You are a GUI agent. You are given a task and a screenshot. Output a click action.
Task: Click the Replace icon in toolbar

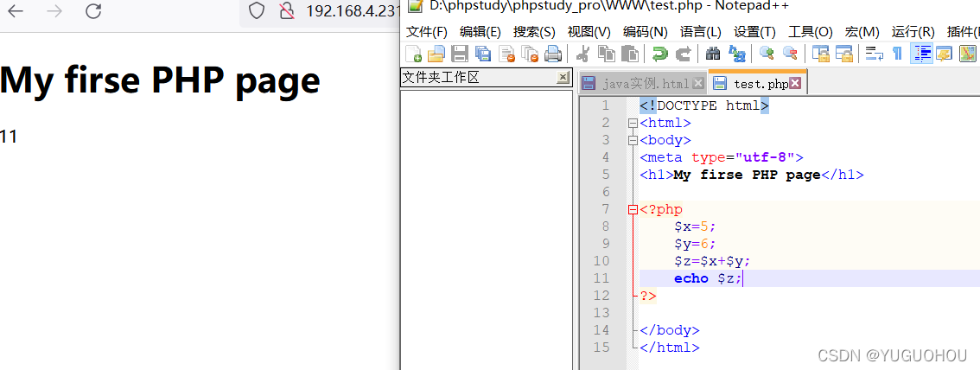pos(737,54)
